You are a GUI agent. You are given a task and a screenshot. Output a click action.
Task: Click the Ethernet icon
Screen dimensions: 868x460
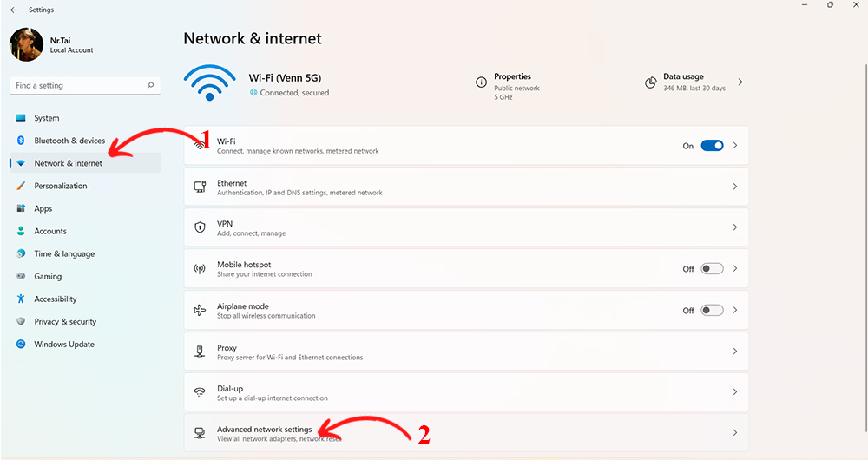[200, 187]
